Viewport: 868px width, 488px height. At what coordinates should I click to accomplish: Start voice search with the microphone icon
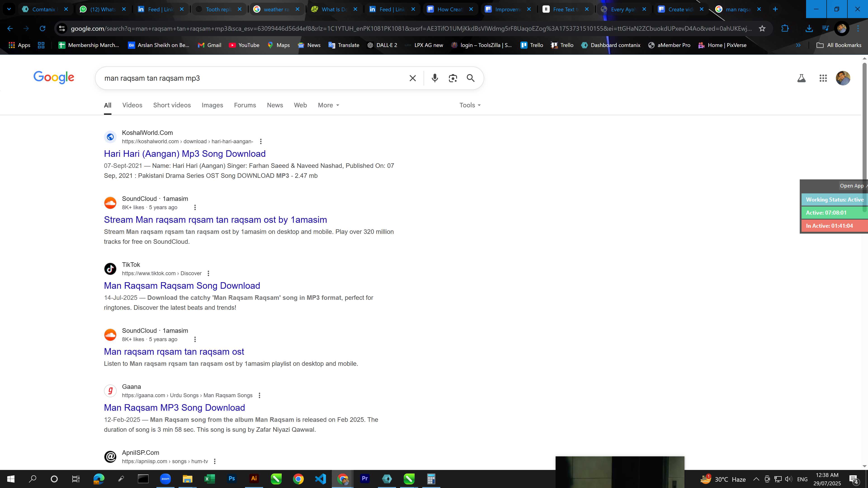(435, 78)
